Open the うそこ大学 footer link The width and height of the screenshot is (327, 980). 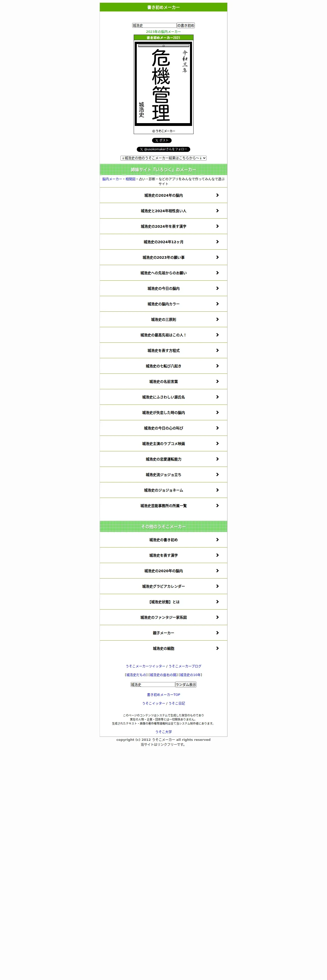point(163,732)
